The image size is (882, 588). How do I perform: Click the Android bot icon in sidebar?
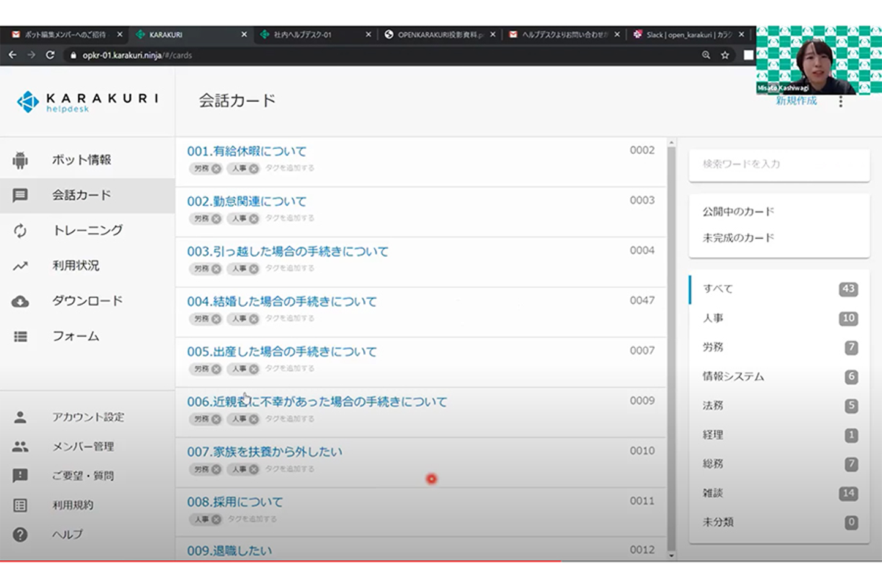(20, 160)
